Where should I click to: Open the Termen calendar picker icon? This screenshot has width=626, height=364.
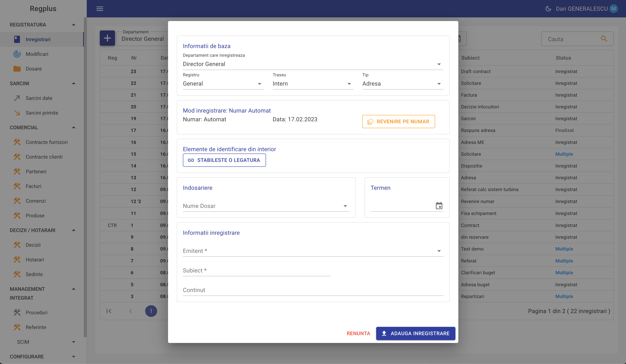click(x=439, y=206)
